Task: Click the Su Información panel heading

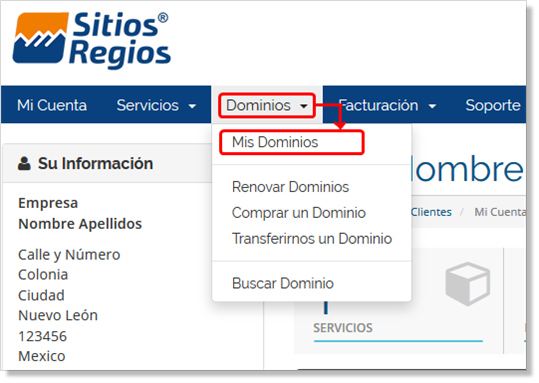Action: click(x=95, y=163)
